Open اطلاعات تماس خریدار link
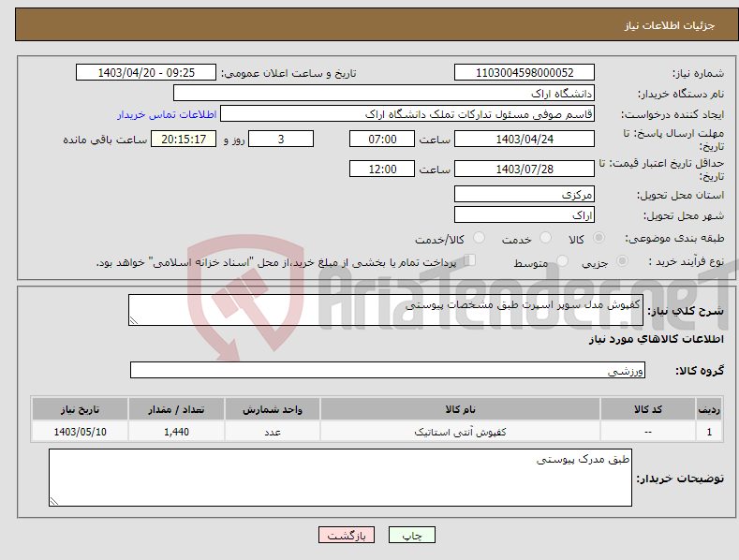The height and width of the screenshot is (560, 739). pos(167,114)
